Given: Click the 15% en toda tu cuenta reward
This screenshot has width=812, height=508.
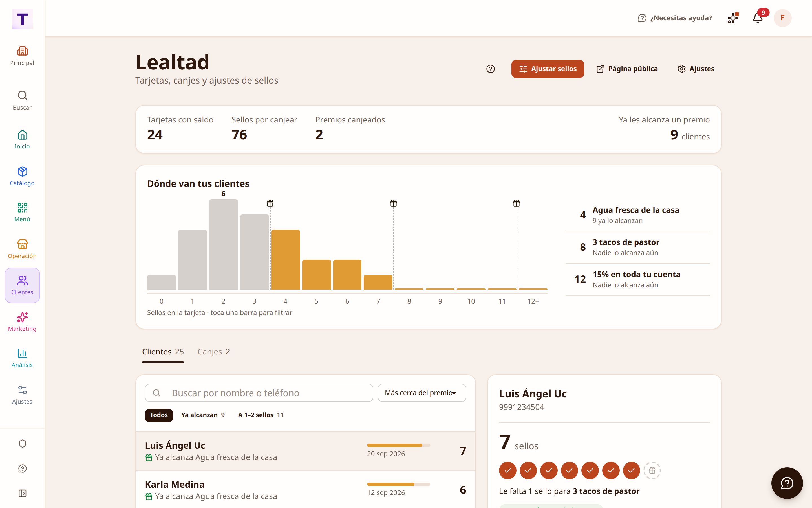Looking at the screenshot, I should (x=637, y=279).
